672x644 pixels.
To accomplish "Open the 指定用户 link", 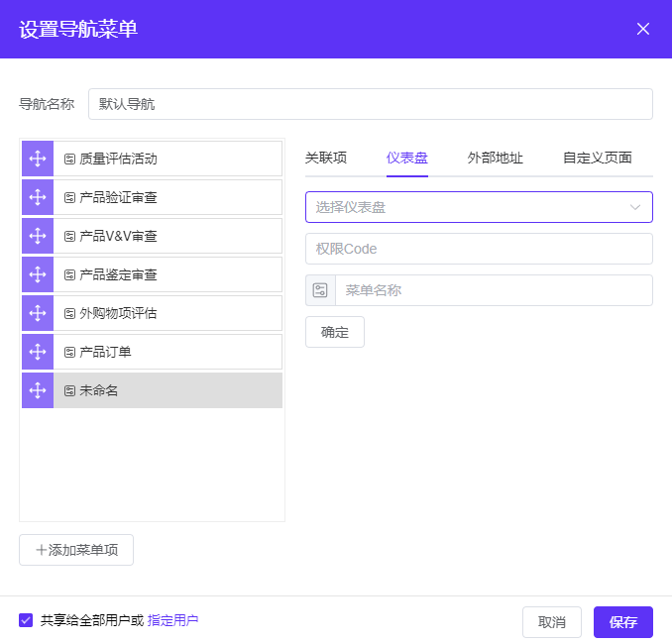I will pos(172,621).
